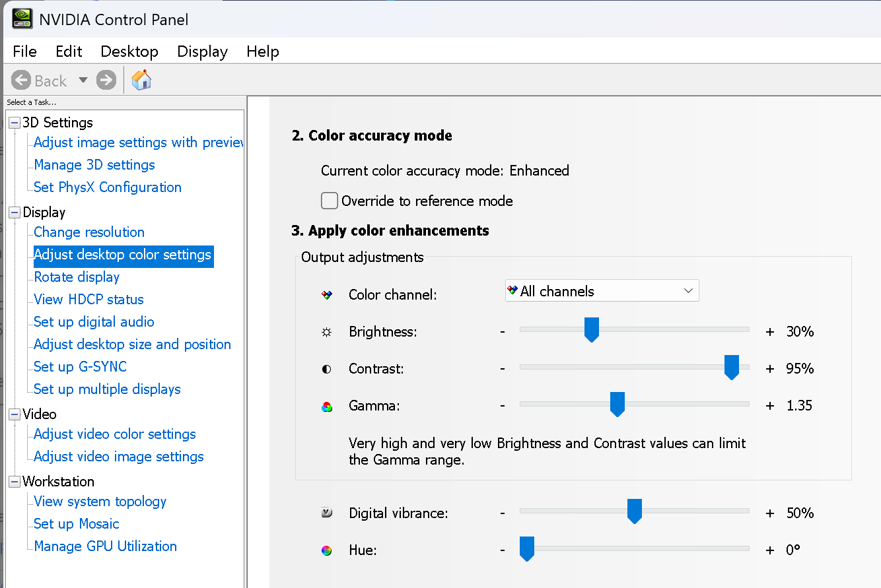This screenshot has height=588, width=881.
Task: Collapse the 3D Settings tree node
Action: coord(15,123)
